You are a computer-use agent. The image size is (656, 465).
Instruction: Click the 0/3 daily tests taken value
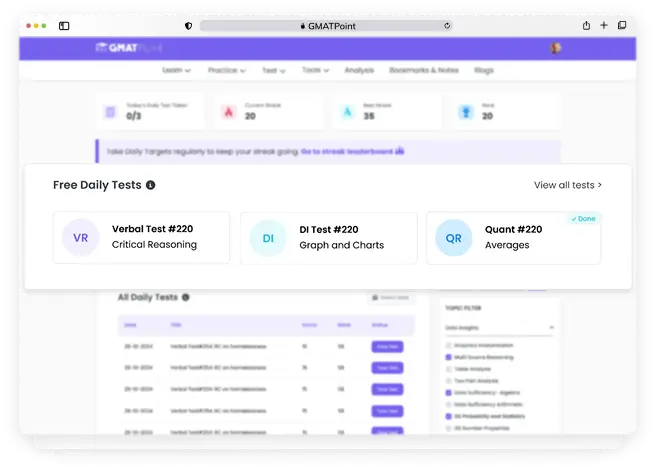tap(133, 116)
